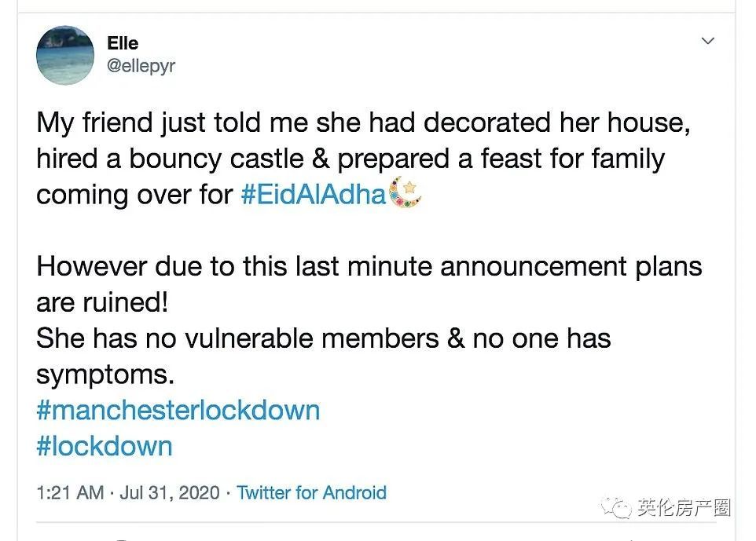Open the #EidAlAdha hashtag
The image size is (756, 541).
[x=314, y=195]
